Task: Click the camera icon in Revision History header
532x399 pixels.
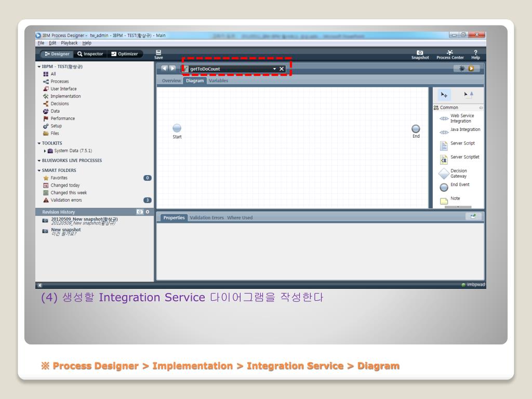Action: [140, 212]
